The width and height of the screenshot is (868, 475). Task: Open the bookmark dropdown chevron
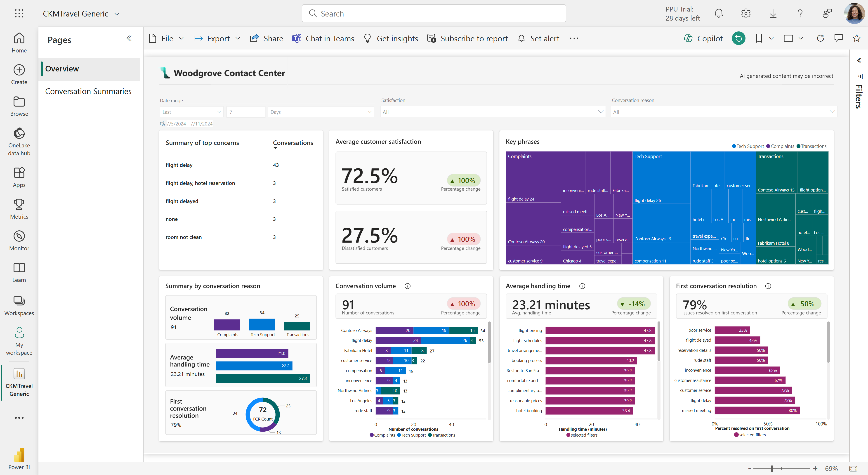click(x=771, y=38)
